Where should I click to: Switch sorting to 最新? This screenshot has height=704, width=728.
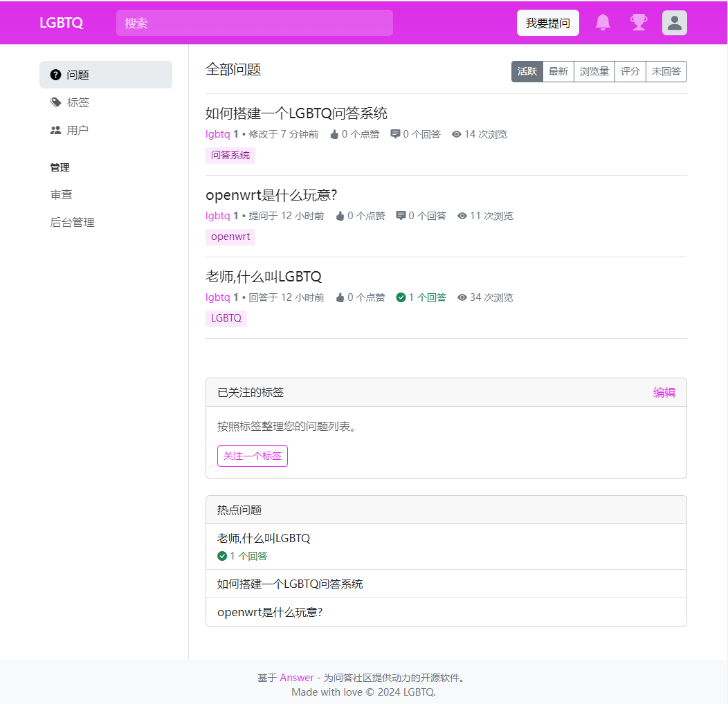point(558,71)
